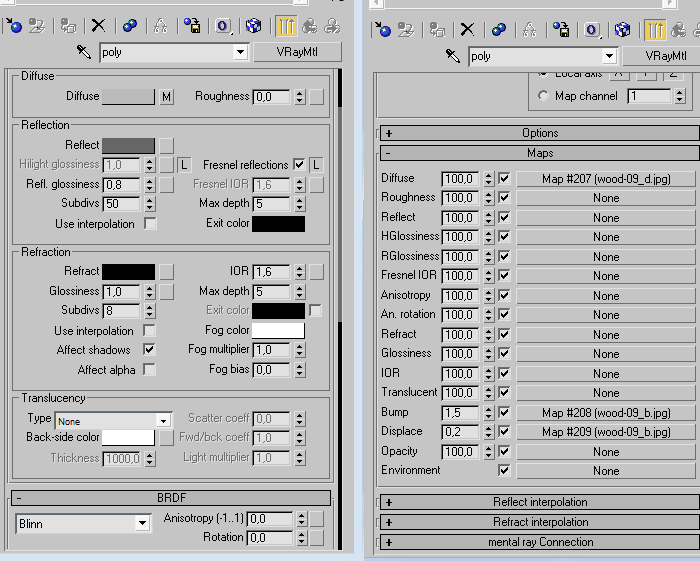Toggle Show End Result in left panel

click(284, 26)
